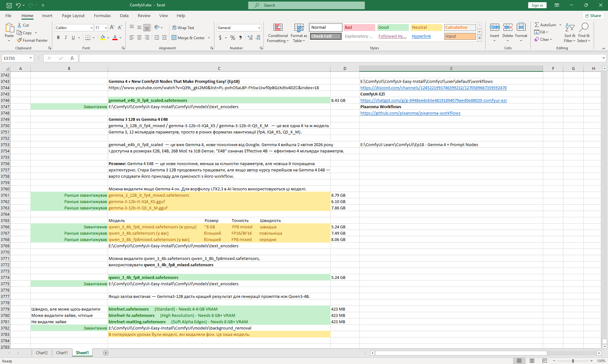The image size is (608, 364).
Task: Open Sort & Filter tool
Action: 570,33
